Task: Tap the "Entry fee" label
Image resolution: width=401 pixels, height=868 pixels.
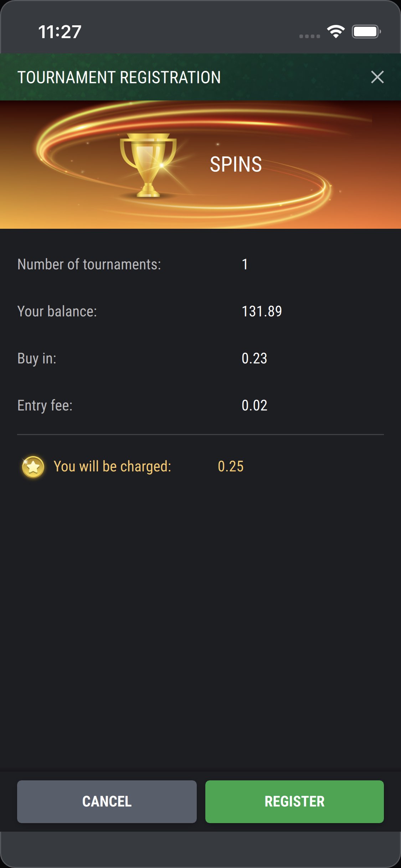Action: [45, 405]
